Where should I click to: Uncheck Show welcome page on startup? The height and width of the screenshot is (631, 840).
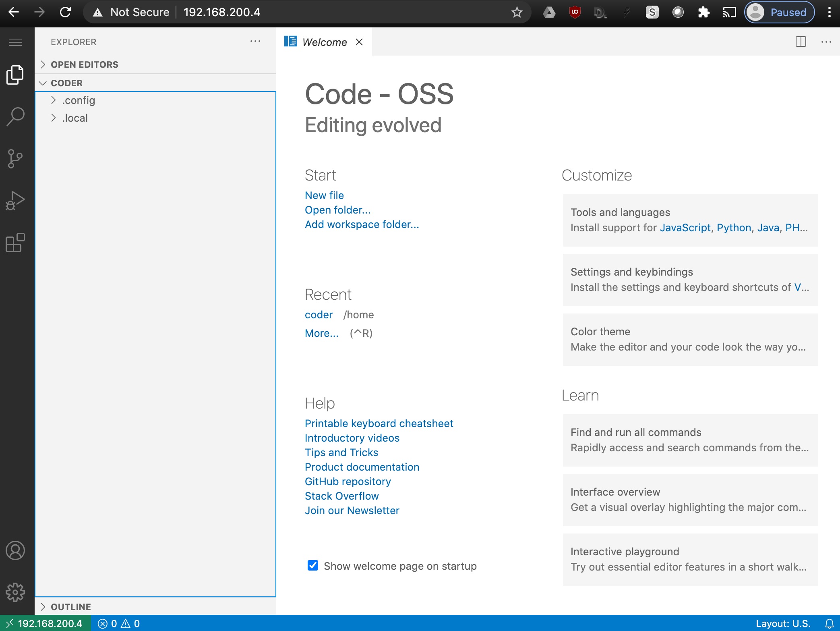(313, 565)
